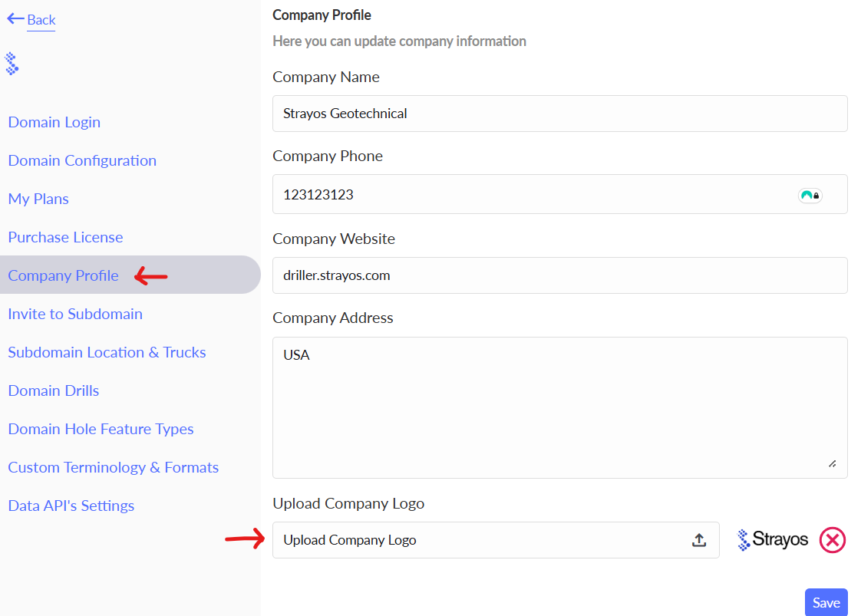Click into the Company Name field
861x616 pixels.
click(559, 114)
